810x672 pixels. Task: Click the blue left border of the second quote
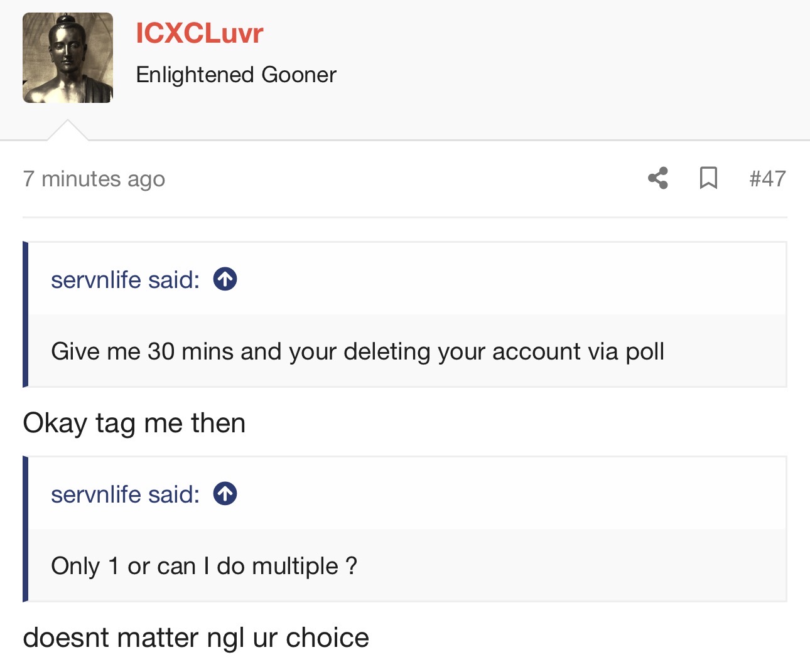[x=25, y=529]
